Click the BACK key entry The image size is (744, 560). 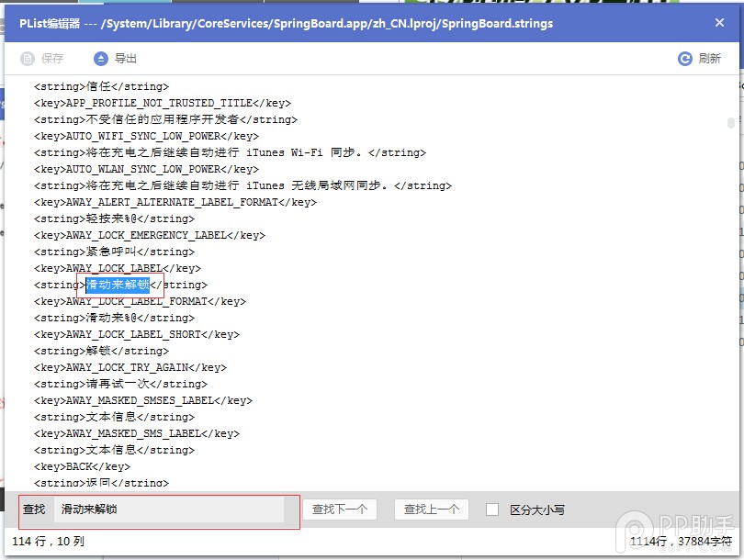pos(83,466)
